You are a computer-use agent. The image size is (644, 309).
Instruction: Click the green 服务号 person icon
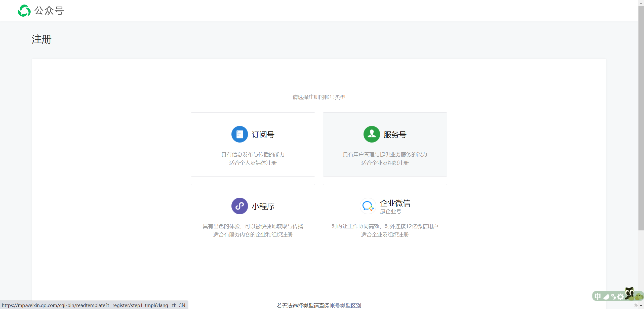point(372,134)
